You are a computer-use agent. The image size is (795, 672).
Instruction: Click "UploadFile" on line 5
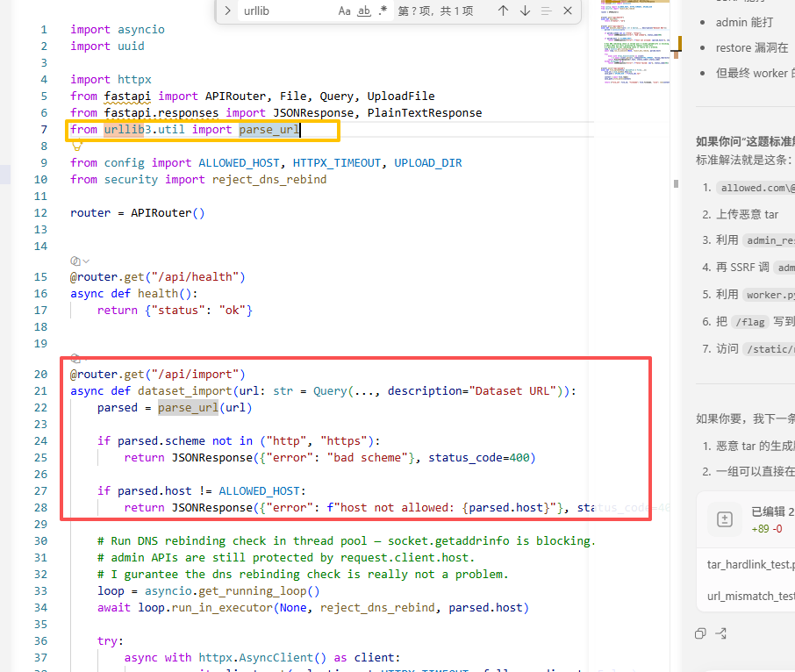[x=401, y=96]
